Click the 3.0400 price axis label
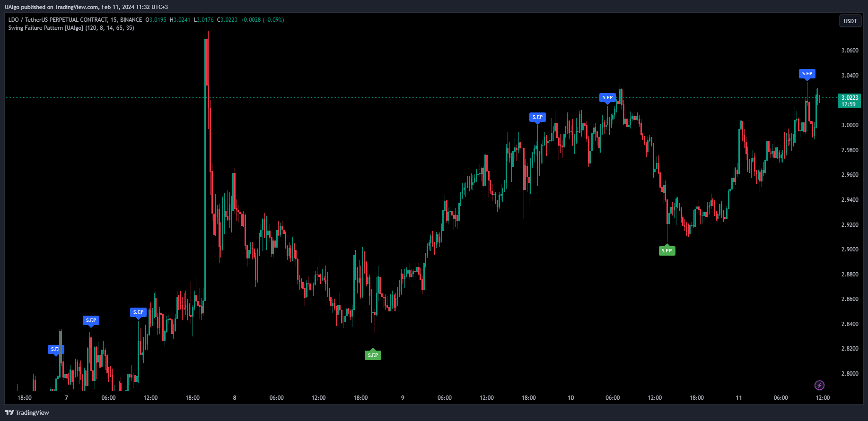This screenshot has width=868, height=421. coord(850,76)
